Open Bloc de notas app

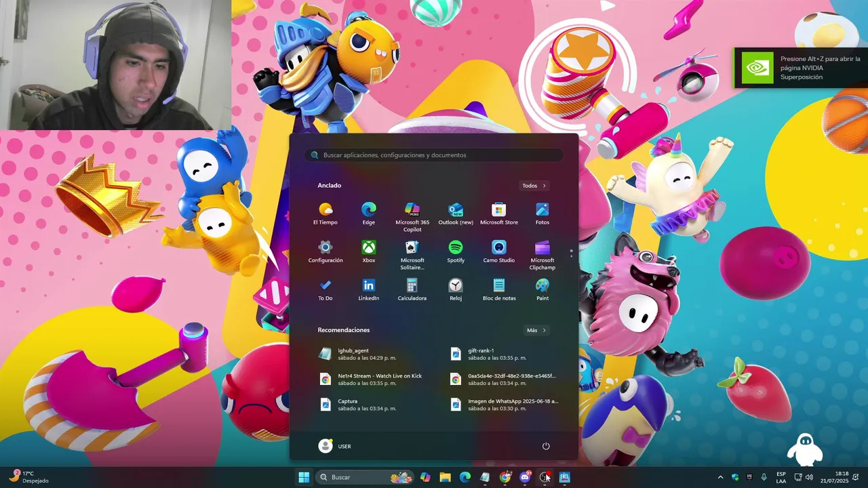pyautogui.click(x=499, y=290)
